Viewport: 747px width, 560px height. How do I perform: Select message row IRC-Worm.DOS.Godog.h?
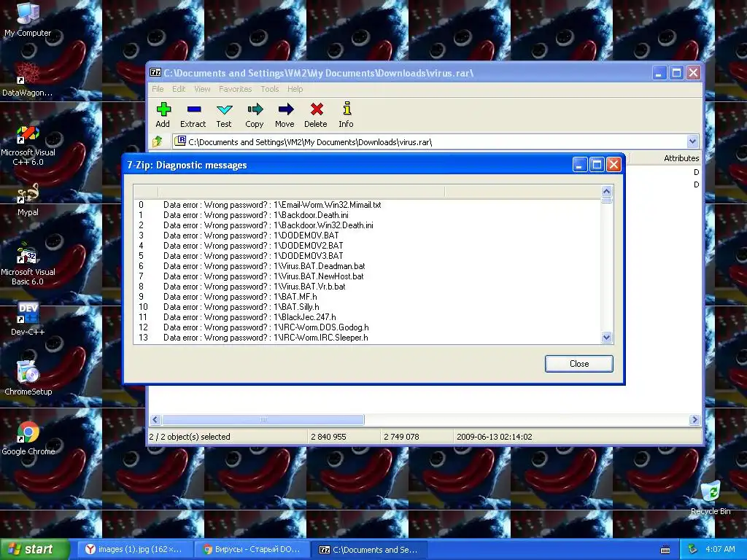(367, 327)
